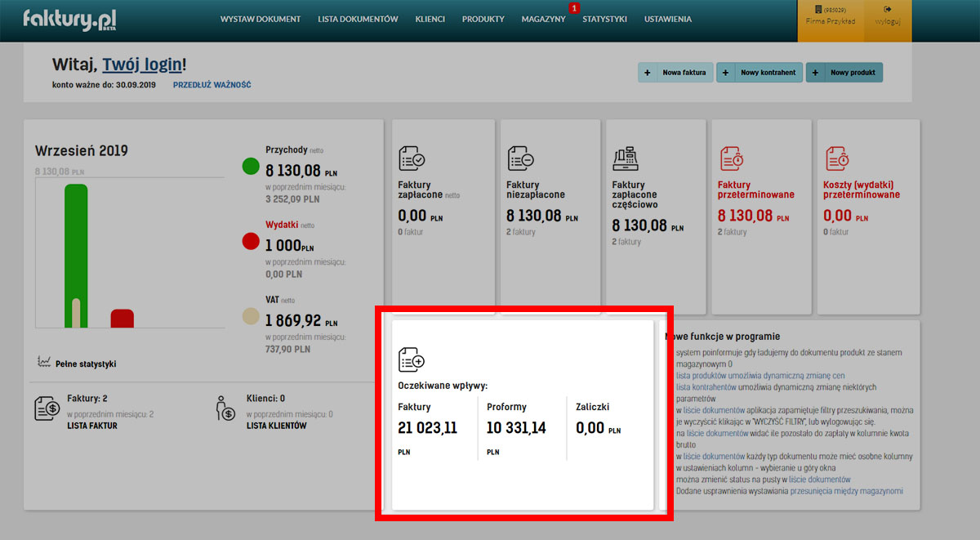This screenshot has width=980, height=540.
Task: Add a contractor with Nowy kontrahent
Action: (x=759, y=73)
